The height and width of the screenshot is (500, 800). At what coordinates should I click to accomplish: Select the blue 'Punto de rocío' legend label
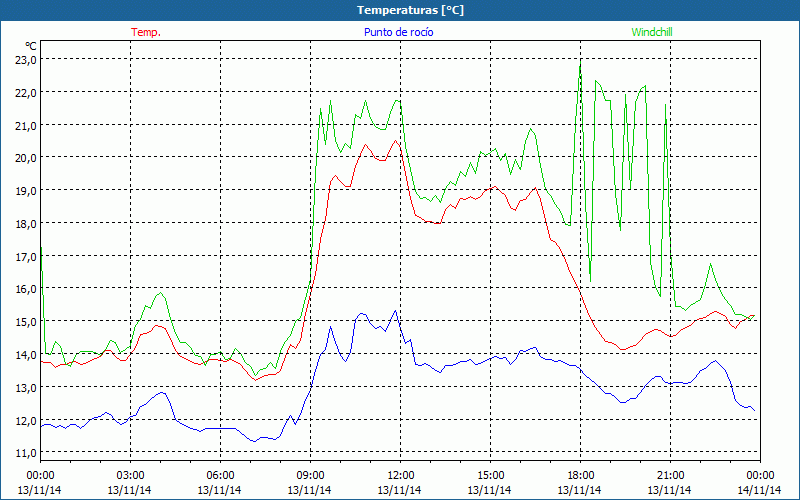coord(398,32)
